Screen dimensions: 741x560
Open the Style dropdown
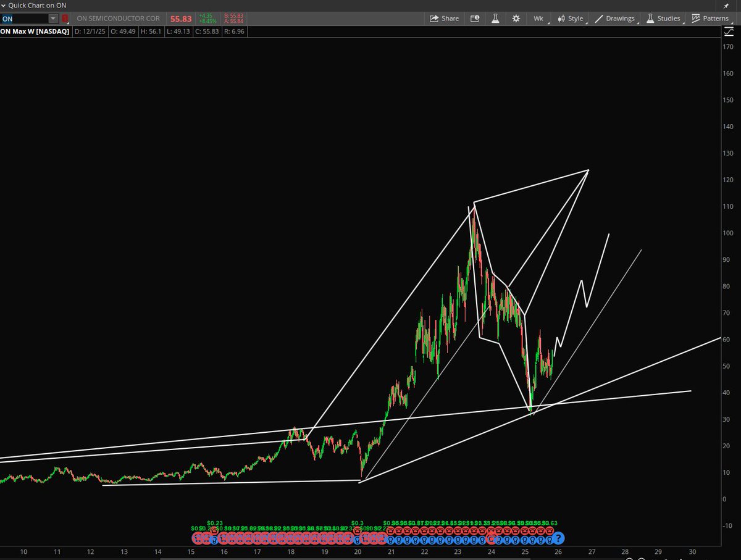(x=574, y=19)
